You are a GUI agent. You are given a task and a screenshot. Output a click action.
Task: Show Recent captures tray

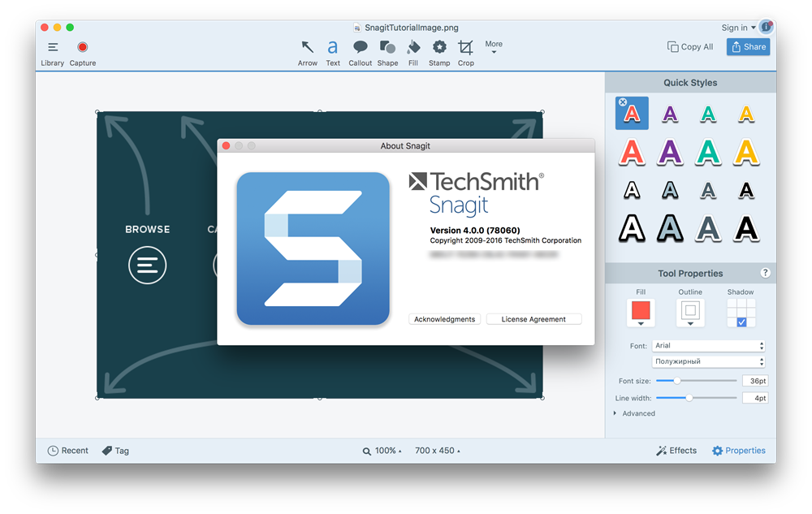tap(68, 451)
